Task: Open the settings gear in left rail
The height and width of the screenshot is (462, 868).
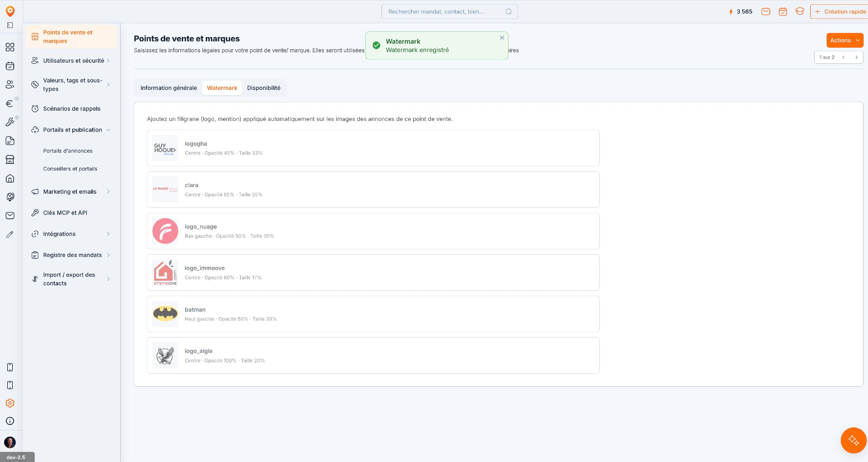Action: click(x=10, y=403)
